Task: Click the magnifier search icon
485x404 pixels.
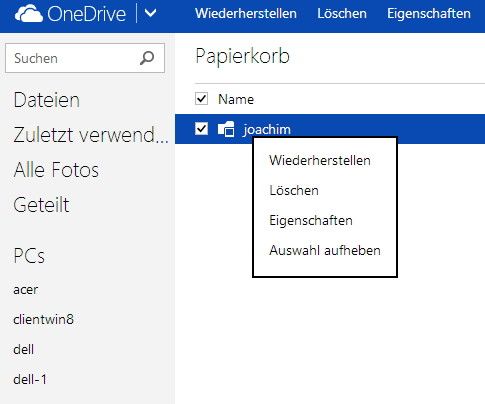Action: coord(147,58)
